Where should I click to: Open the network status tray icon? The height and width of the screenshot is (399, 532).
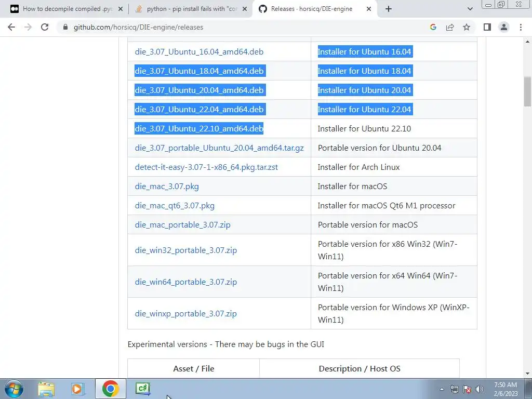454,389
